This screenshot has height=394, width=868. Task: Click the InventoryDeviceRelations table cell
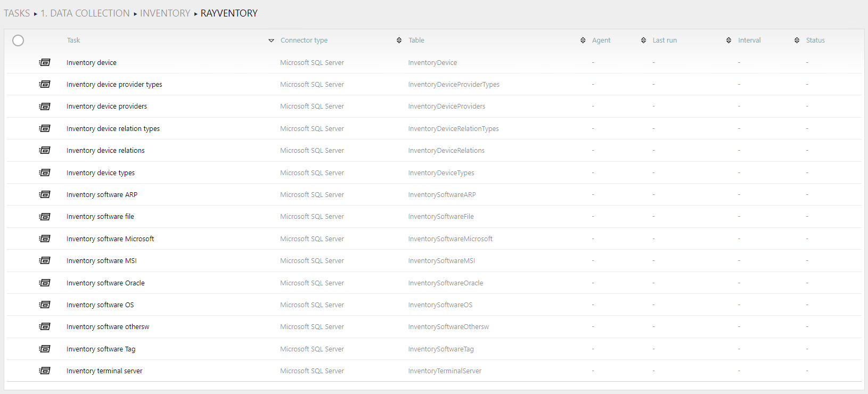click(446, 150)
